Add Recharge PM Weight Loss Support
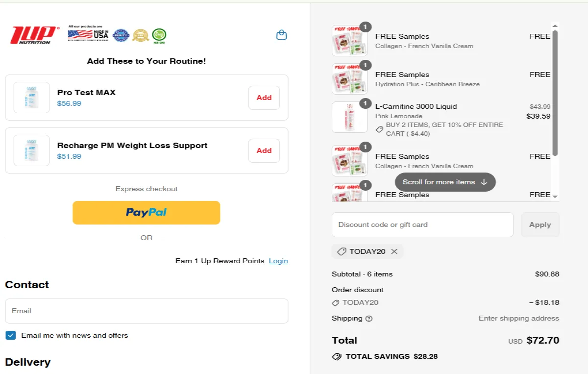588x374 pixels. (x=264, y=150)
